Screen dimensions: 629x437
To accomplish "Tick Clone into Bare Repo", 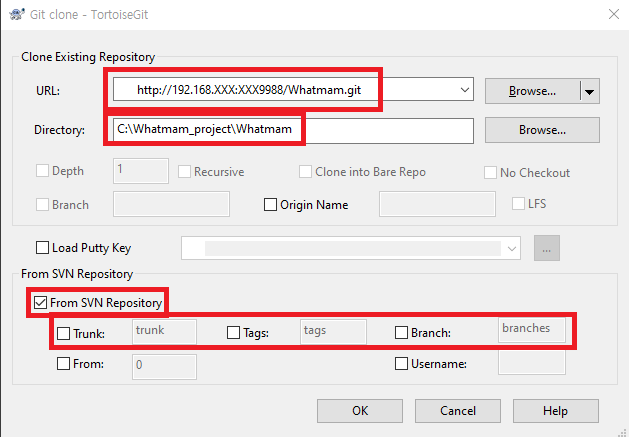I will [305, 171].
